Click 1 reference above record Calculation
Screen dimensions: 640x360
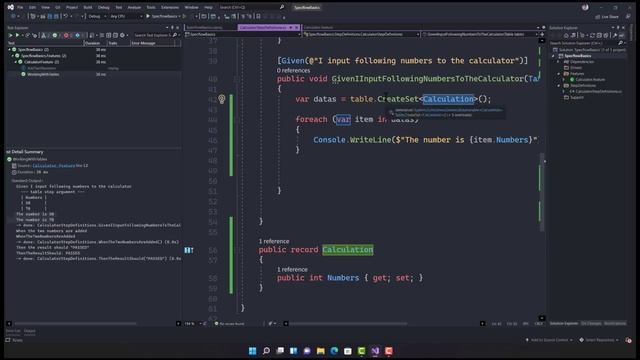click(x=274, y=241)
